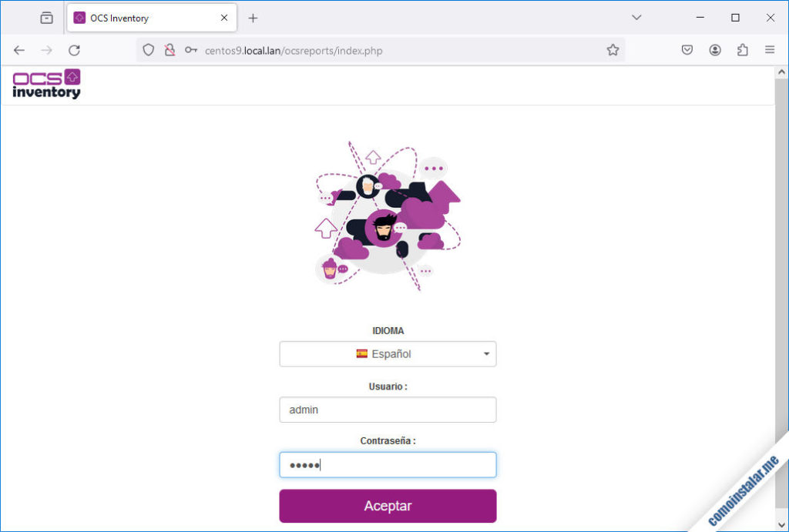Click the OCS Inventory logo
Image resolution: width=789 pixels, height=532 pixels.
tap(46, 84)
